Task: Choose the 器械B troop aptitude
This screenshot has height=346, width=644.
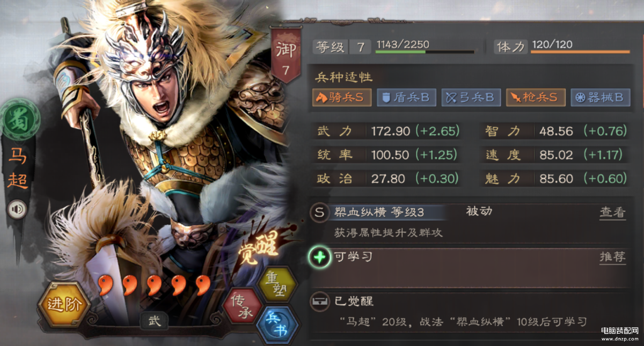Action: click(x=600, y=97)
